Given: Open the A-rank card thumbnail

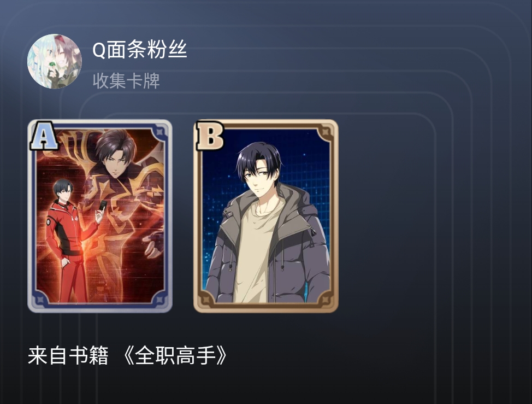Looking at the screenshot, I should pyautogui.click(x=100, y=216).
